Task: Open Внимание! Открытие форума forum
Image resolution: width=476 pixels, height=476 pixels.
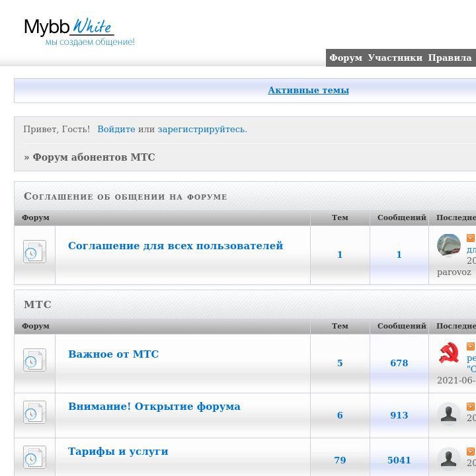Action: pos(154,406)
